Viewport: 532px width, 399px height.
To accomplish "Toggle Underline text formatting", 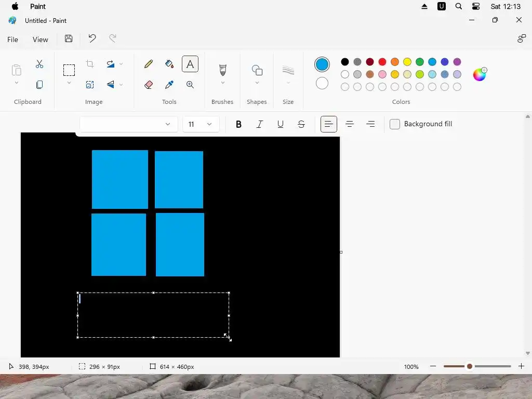I will pyautogui.click(x=280, y=124).
